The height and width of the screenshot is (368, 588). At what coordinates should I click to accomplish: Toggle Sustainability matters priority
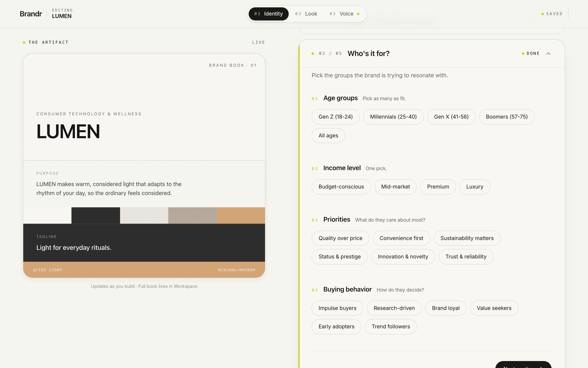467,238
